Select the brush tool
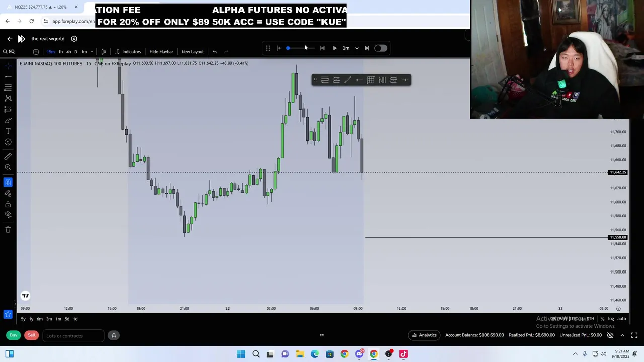Viewport: 644px width, 362px height. [x=8, y=121]
